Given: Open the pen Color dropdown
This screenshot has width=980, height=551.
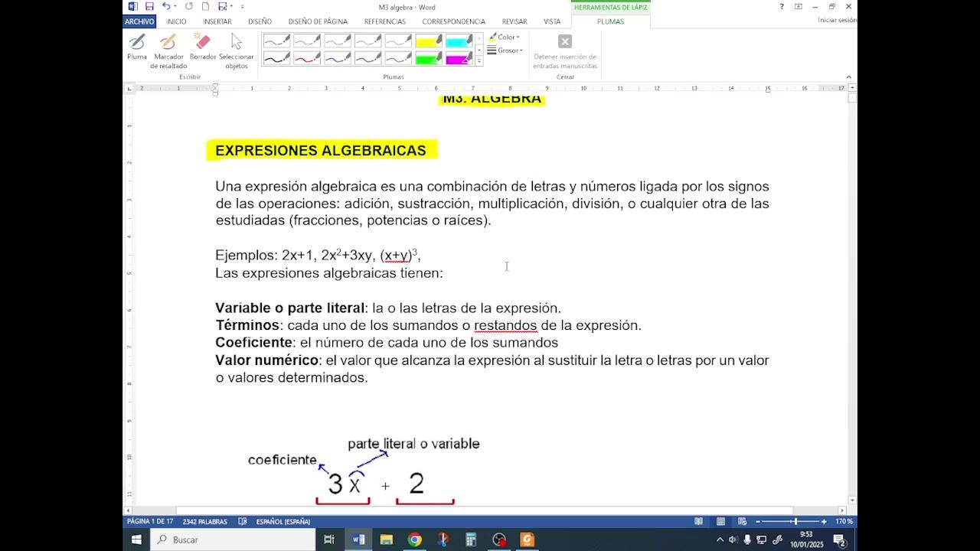Looking at the screenshot, I should pyautogui.click(x=504, y=37).
